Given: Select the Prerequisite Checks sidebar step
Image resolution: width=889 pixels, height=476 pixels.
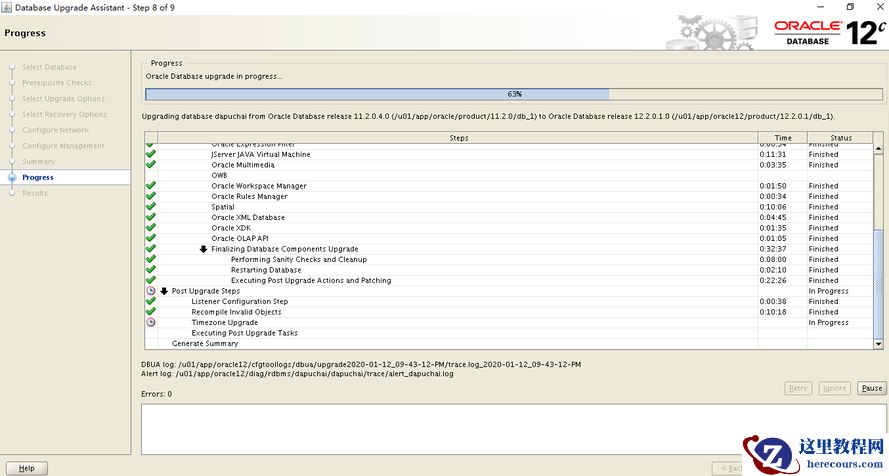Looking at the screenshot, I should 56,83.
